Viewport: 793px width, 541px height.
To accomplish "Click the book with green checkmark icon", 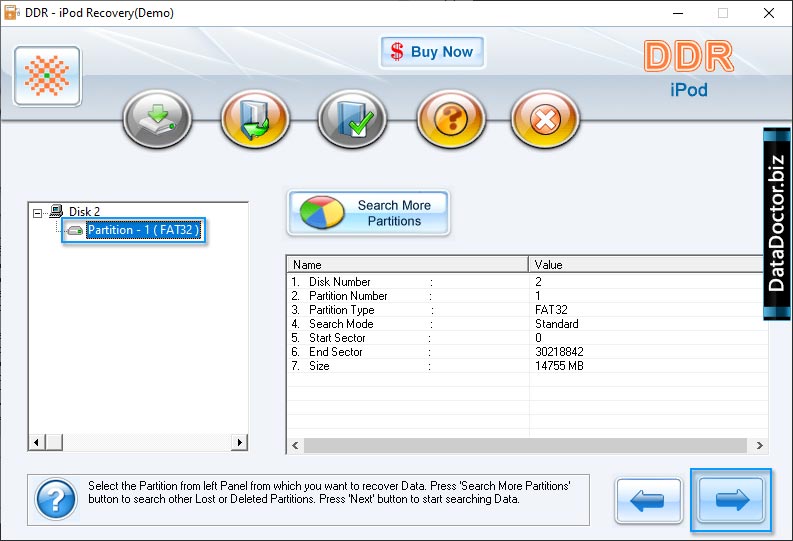I will [353, 119].
